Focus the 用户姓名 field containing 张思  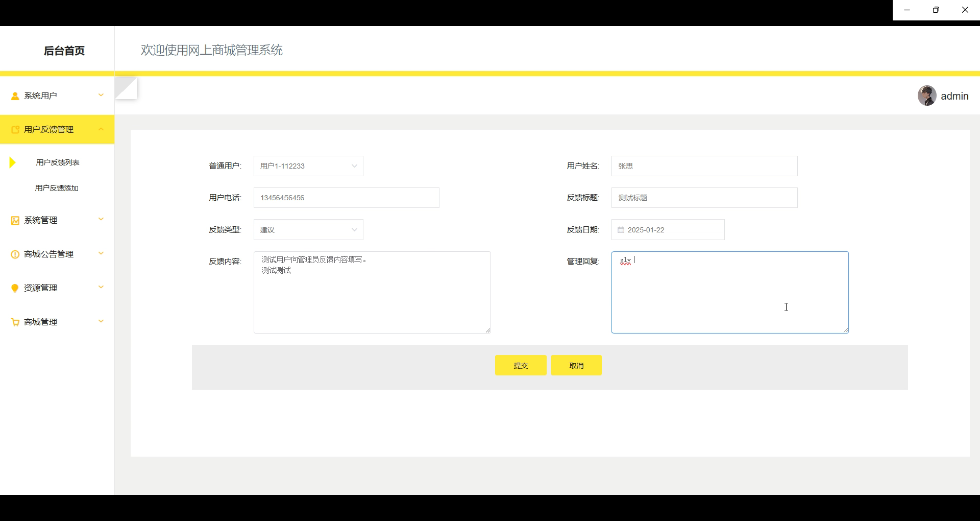click(x=704, y=166)
